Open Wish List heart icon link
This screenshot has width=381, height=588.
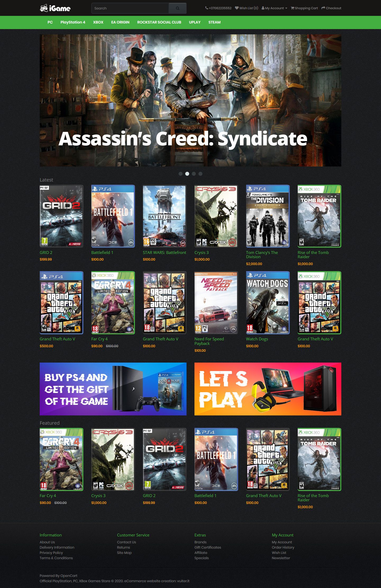[x=246, y=8]
